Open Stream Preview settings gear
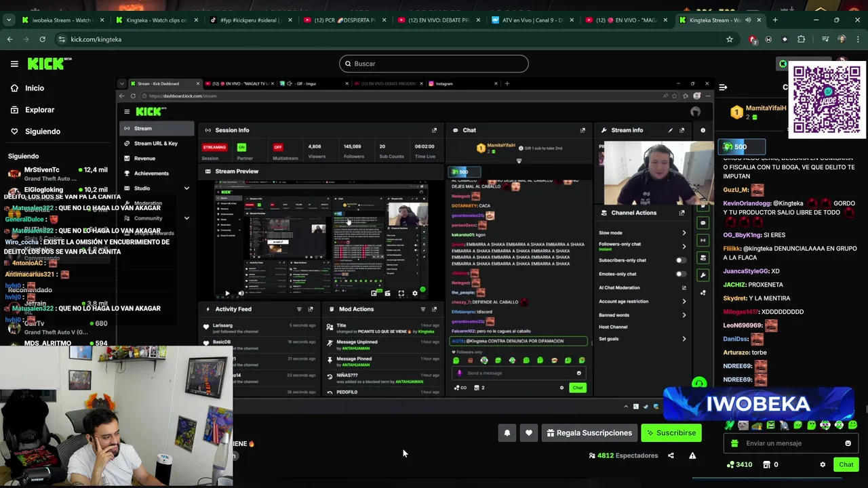Viewport: 868px width, 488px height. pyautogui.click(x=415, y=293)
